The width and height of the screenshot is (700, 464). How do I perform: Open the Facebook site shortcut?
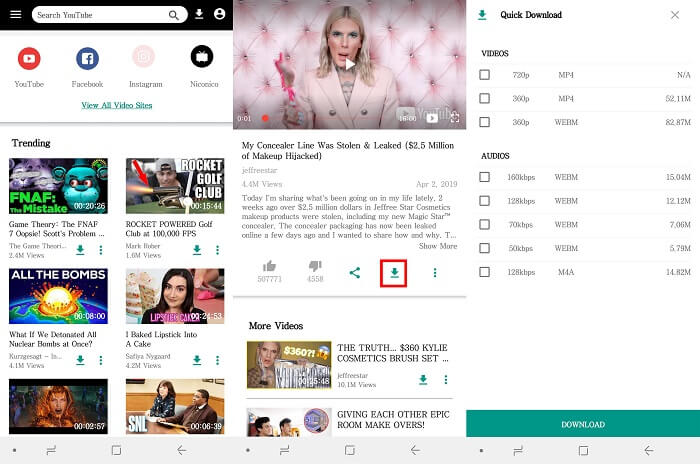(x=87, y=59)
